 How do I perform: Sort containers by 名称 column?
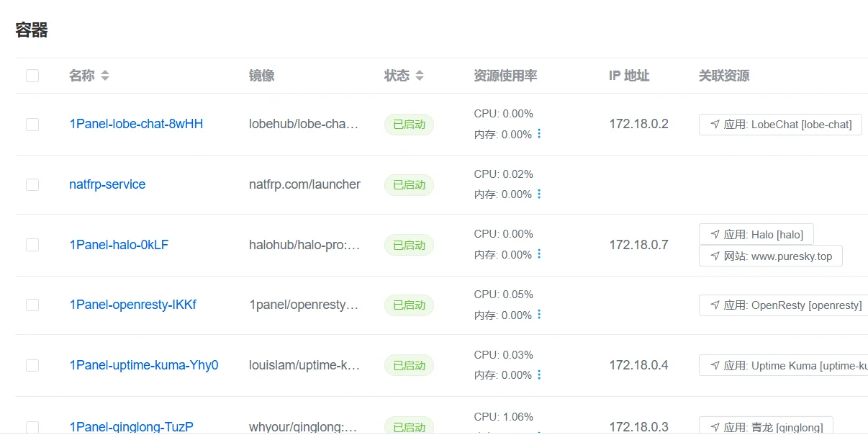click(105, 76)
